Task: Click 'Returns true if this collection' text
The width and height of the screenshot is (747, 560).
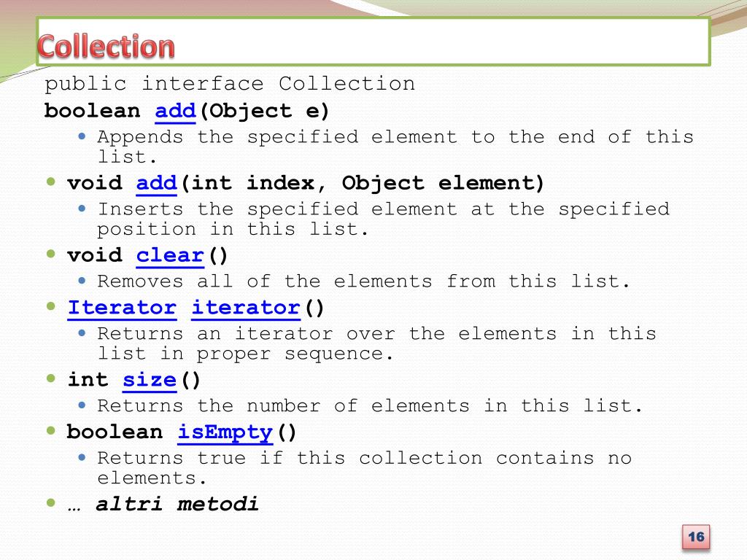Action: (365, 468)
